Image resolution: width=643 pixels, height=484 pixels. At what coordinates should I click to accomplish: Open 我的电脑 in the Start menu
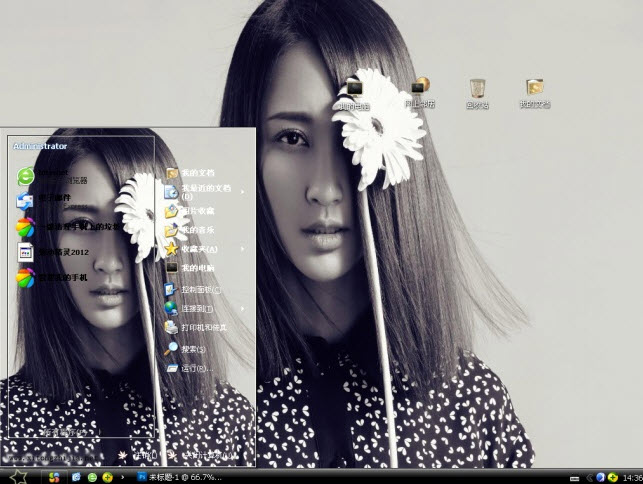(190, 268)
